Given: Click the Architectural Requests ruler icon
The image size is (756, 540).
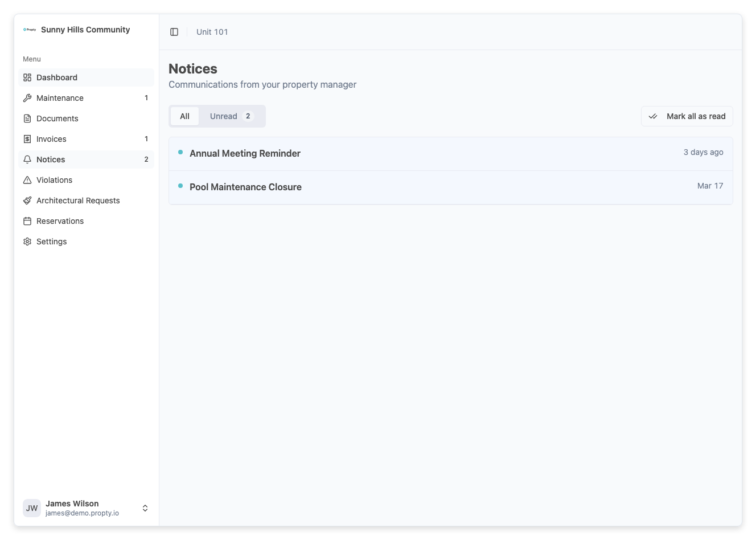Looking at the screenshot, I should [27, 200].
